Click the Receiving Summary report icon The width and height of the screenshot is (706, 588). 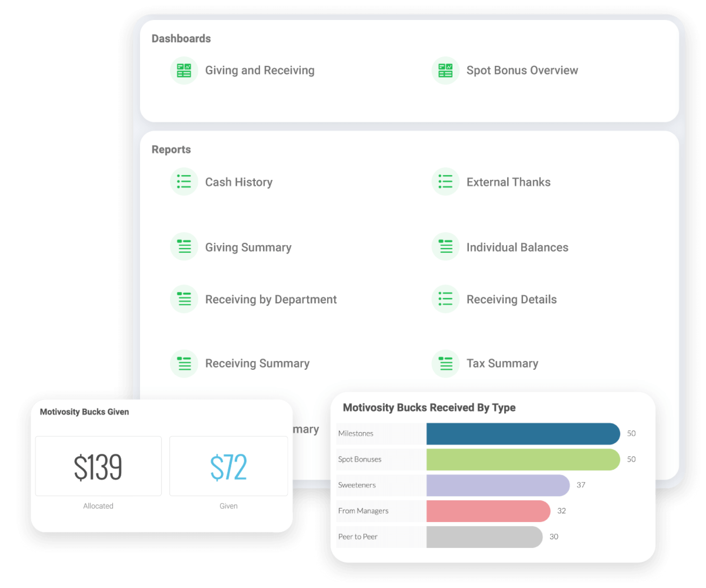184,364
